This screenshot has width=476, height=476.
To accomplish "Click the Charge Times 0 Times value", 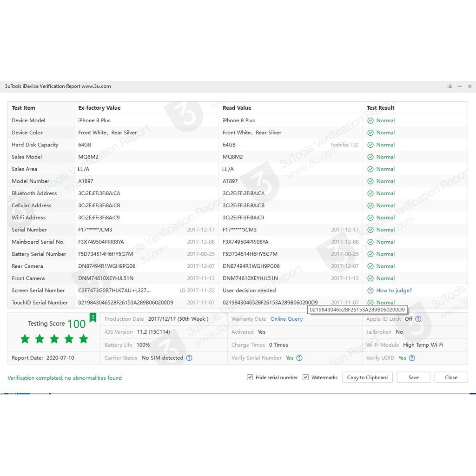I will 278,345.
